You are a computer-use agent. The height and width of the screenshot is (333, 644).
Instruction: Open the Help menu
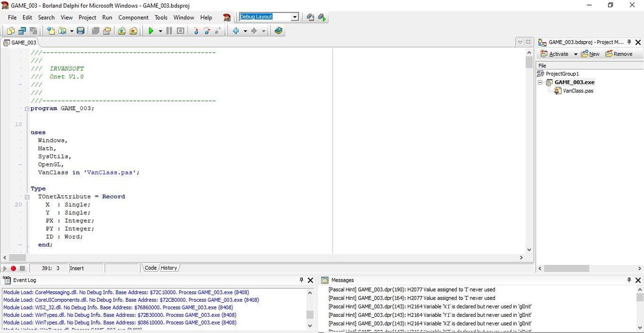tap(206, 17)
